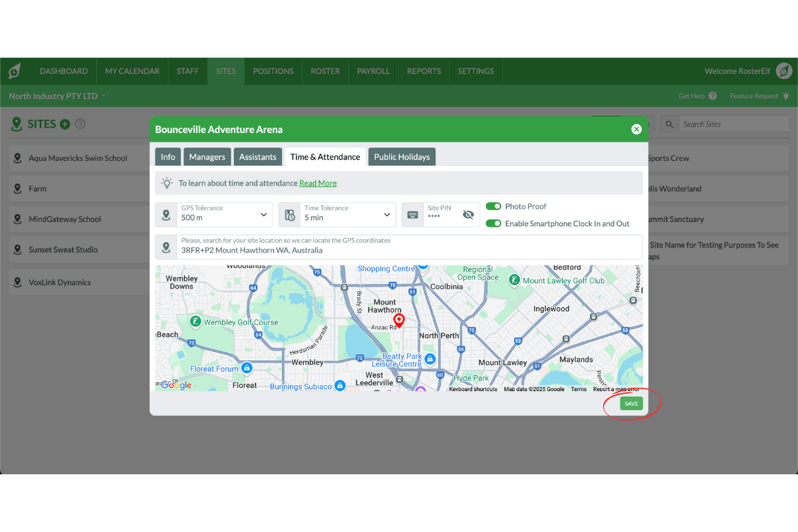The height and width of the screenshot is (532, 798).
Task: Open My Calendar in navigation
Action: click(x=132, y=71)
